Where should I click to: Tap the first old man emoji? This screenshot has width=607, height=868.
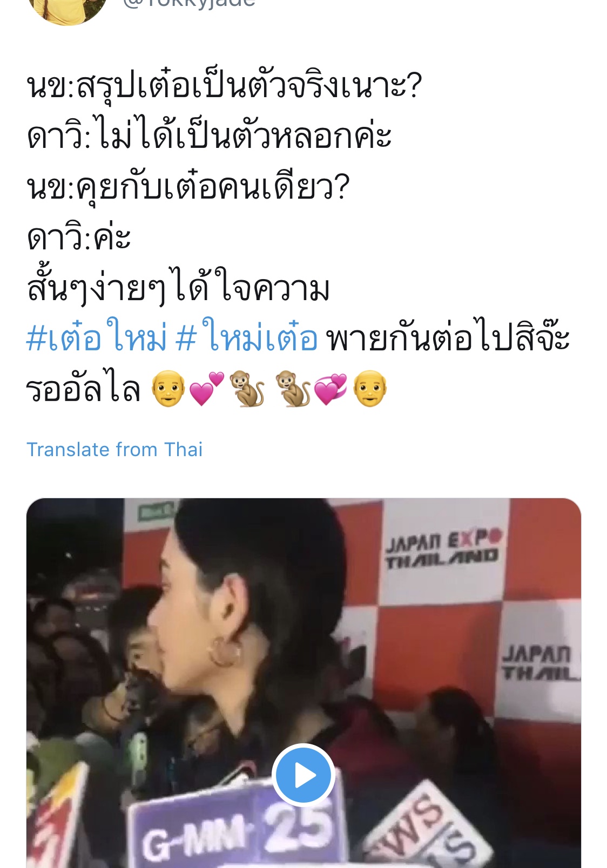coord(168,388)
